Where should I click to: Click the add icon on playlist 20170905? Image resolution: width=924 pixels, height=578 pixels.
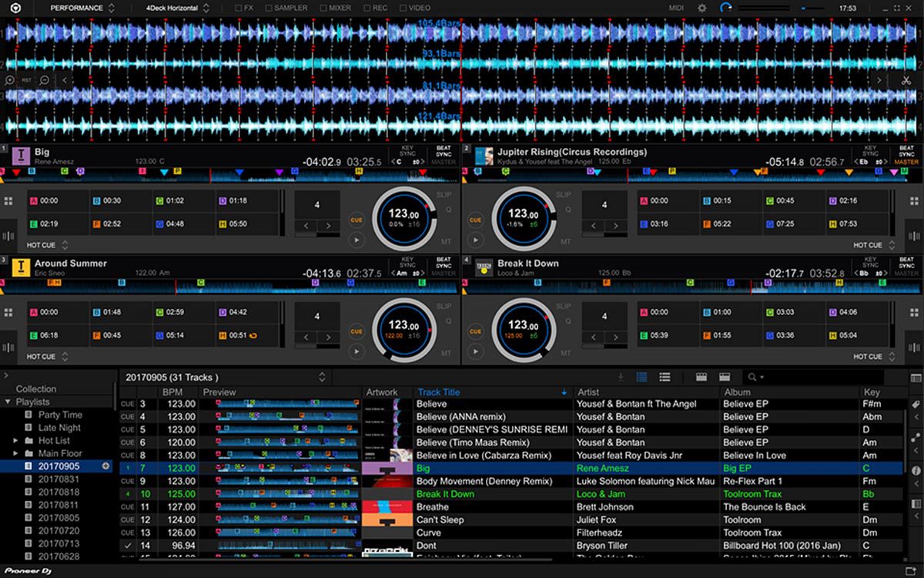(x=105, y=466)
